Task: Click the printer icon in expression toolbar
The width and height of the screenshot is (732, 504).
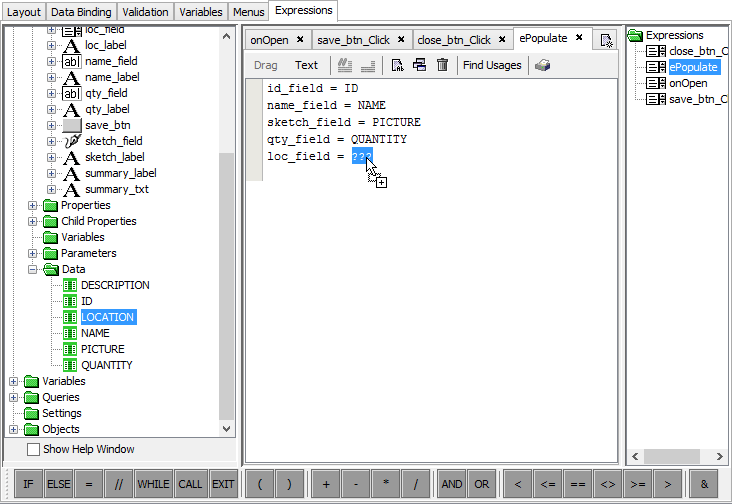Action: click(x=542, y=65)
